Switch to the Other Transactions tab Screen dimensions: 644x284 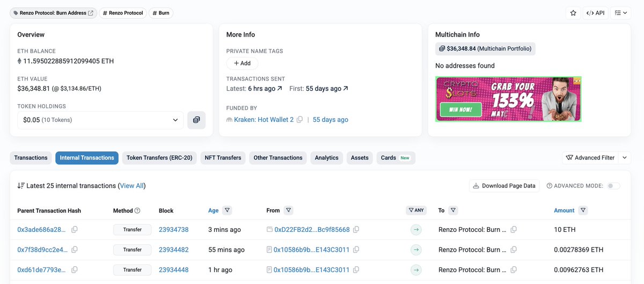[x=278, y=158]
